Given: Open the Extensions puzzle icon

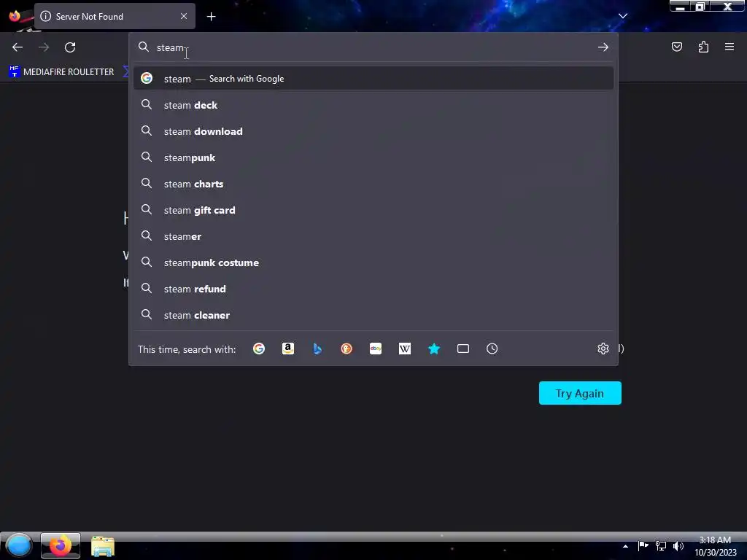Looking at the screenshot, I should coord(703,47).
